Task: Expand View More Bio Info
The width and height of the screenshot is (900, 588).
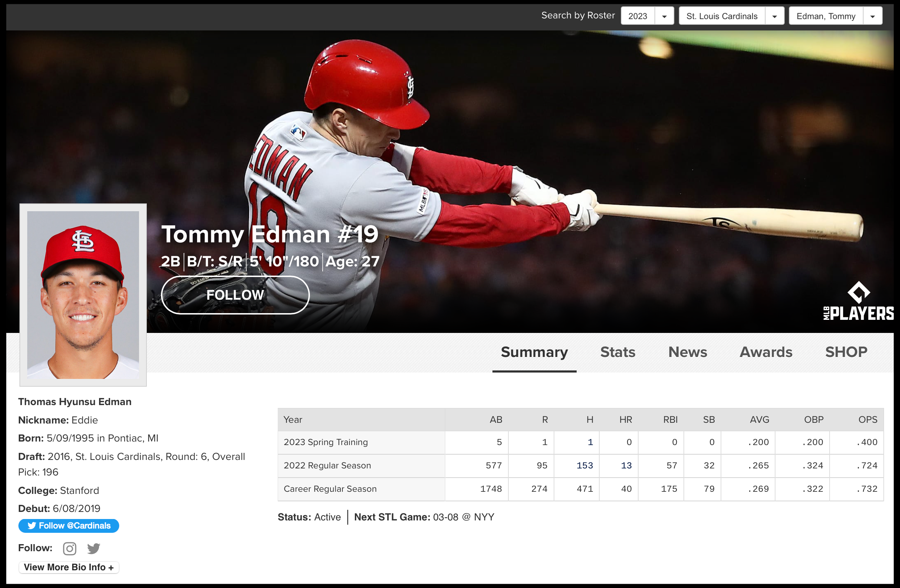Action: [69, 567]
